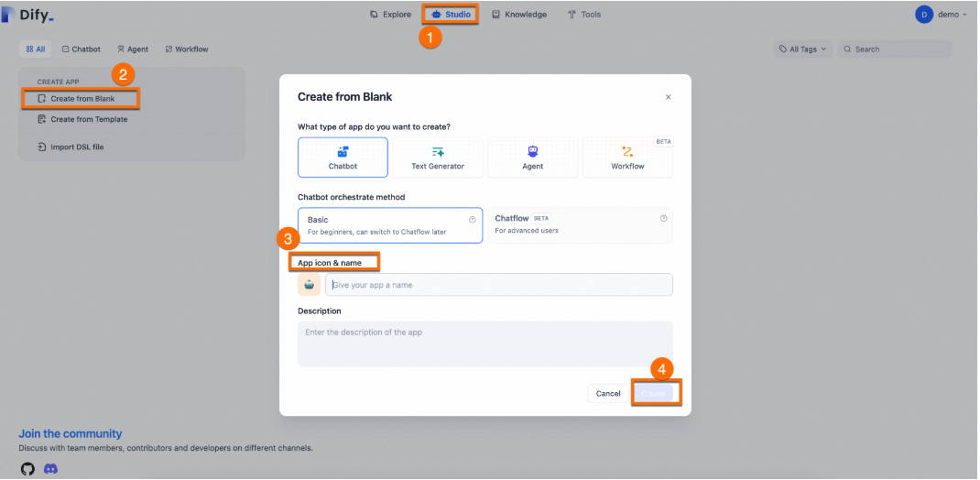980x480 pixels.
Task: Click the tag icon in All Tags
Action: pos(783,49)
